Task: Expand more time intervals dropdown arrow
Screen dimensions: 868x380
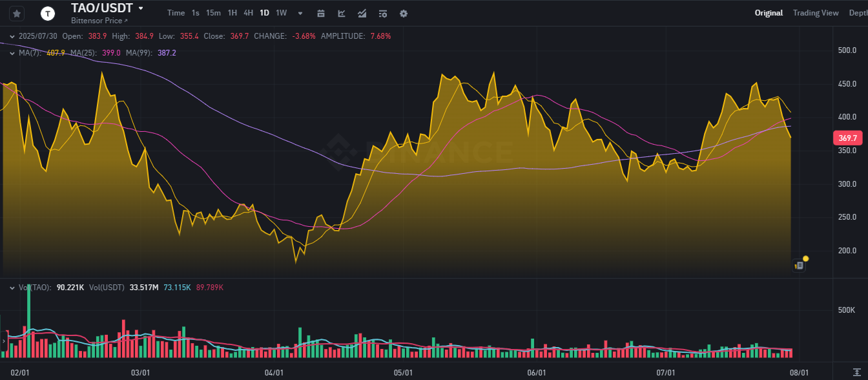Action: (x=300, y=13)
